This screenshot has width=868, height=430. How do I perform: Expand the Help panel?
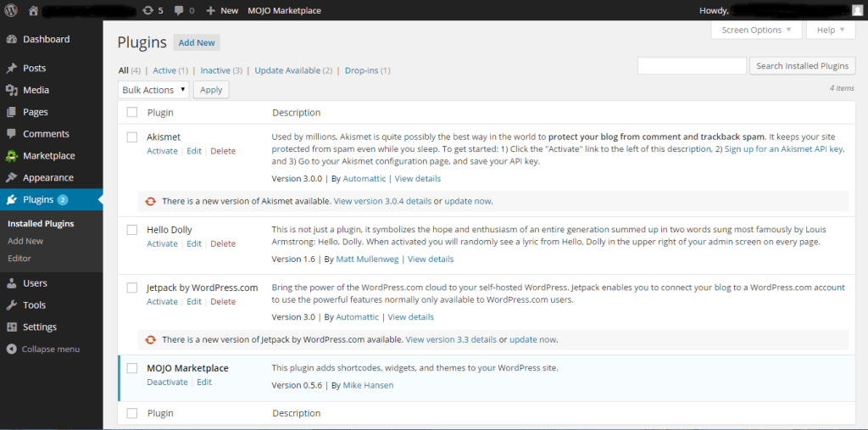(x=831, y=30)
